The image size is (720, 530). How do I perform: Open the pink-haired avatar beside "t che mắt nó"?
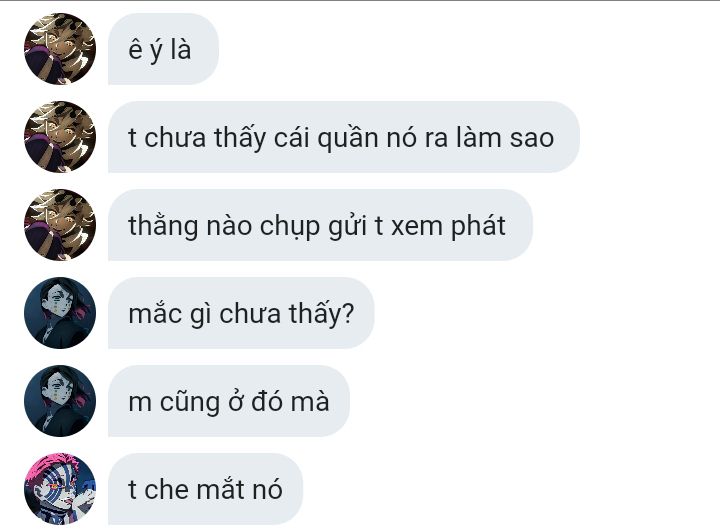60,489
